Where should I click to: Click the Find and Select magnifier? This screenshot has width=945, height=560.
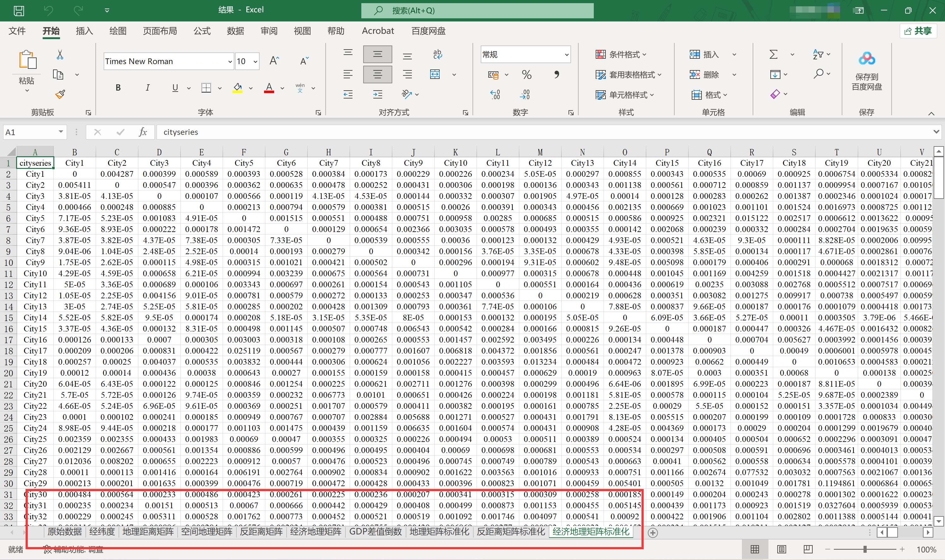[818, 74]
